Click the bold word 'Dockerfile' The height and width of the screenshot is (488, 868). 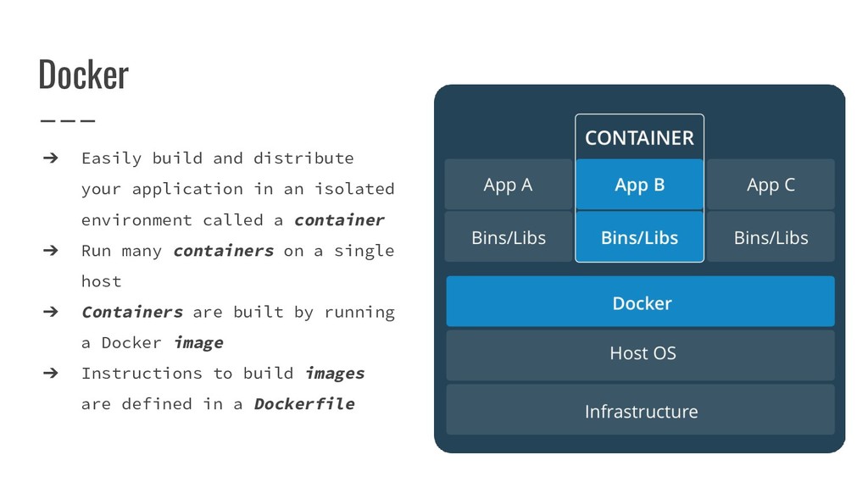(x=304, y=404)
